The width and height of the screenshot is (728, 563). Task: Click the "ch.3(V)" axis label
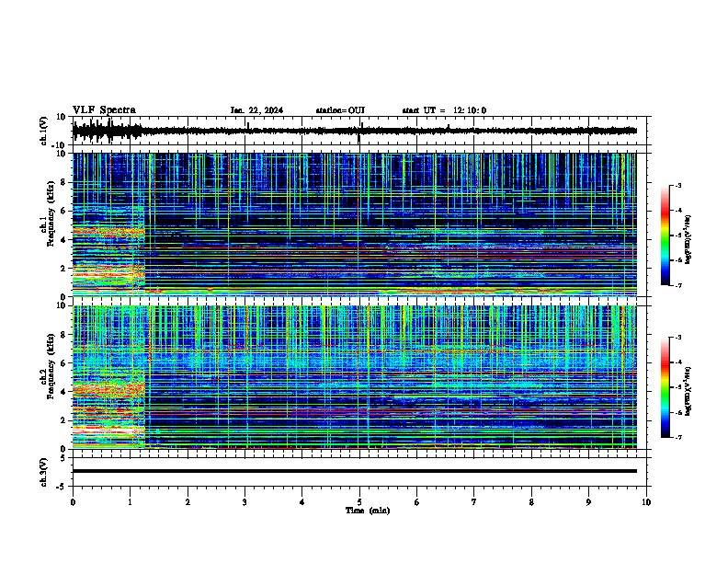[x=44, y=472]
